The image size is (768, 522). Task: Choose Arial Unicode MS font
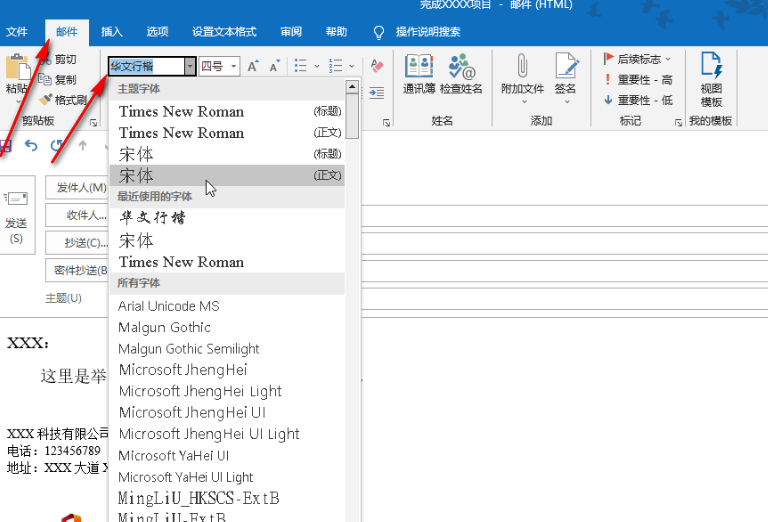(227, 306)
